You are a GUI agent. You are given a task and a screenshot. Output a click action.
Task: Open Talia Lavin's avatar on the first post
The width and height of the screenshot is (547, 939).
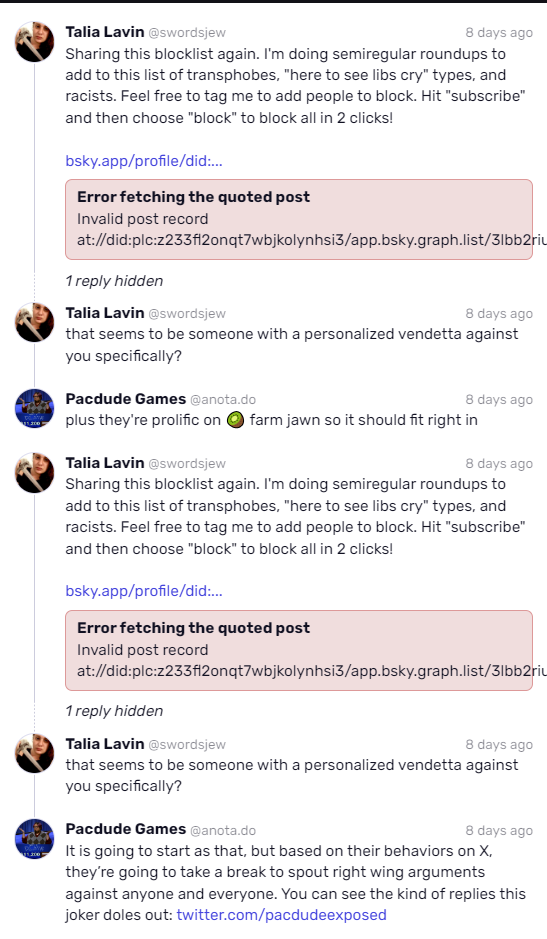[35, 42]
